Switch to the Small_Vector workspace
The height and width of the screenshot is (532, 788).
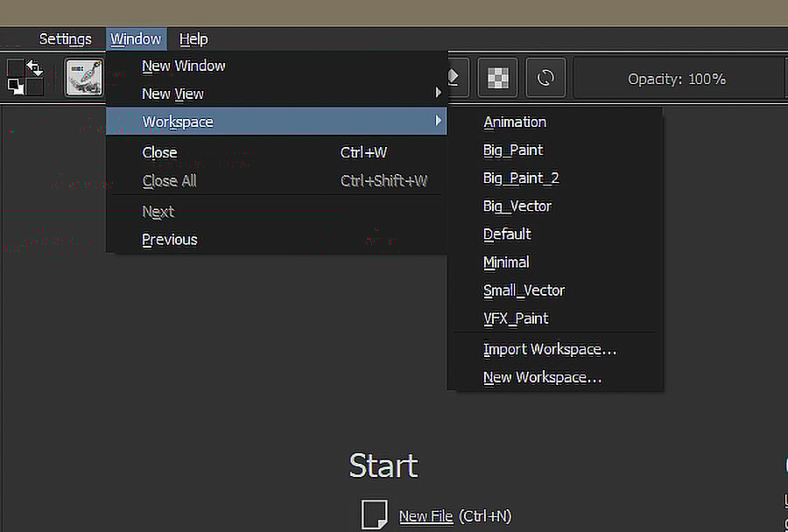click(x=555, y=290)
